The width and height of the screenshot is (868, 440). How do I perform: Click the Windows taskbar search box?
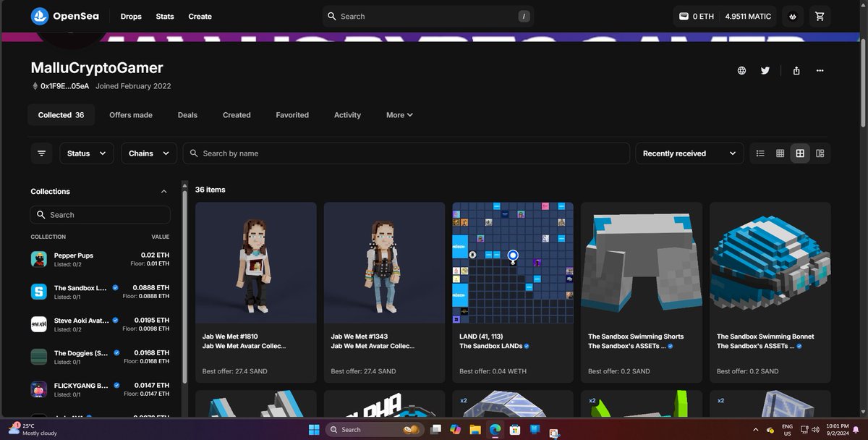point(374,429)
